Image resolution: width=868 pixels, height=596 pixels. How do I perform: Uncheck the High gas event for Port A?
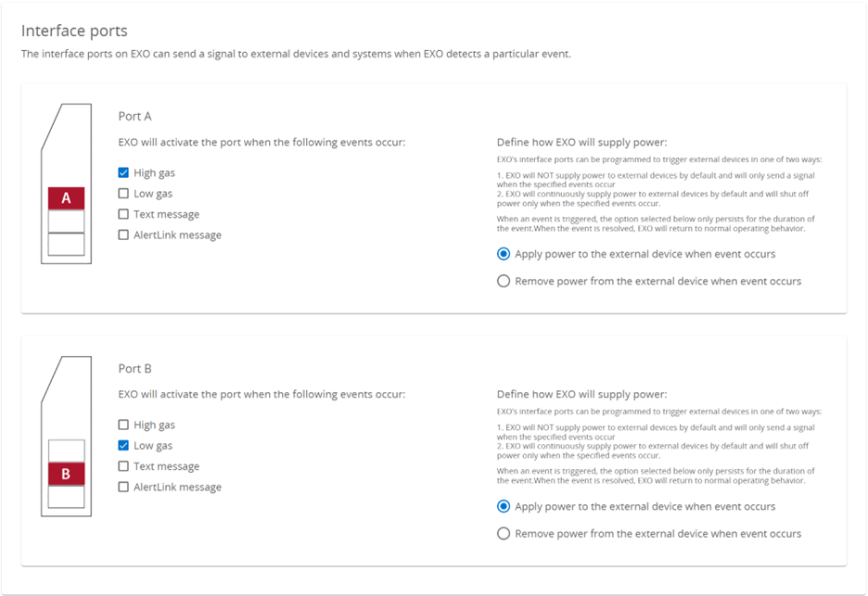pyautogui.click(x=123, y=171)
